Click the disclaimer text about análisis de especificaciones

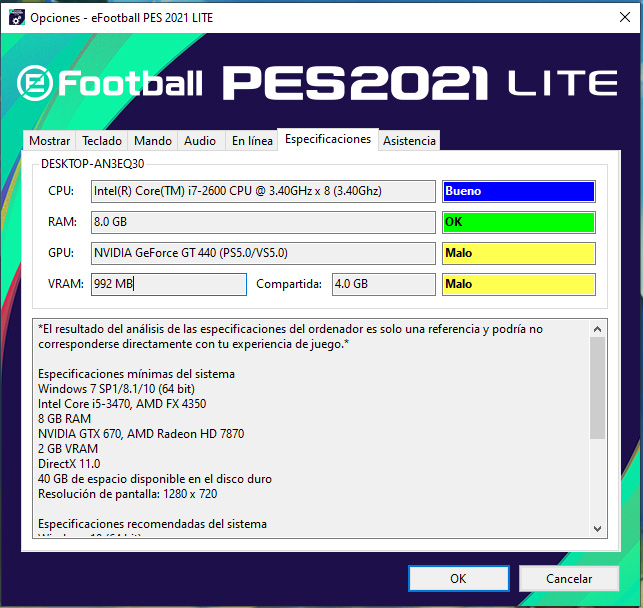point(291,336)
